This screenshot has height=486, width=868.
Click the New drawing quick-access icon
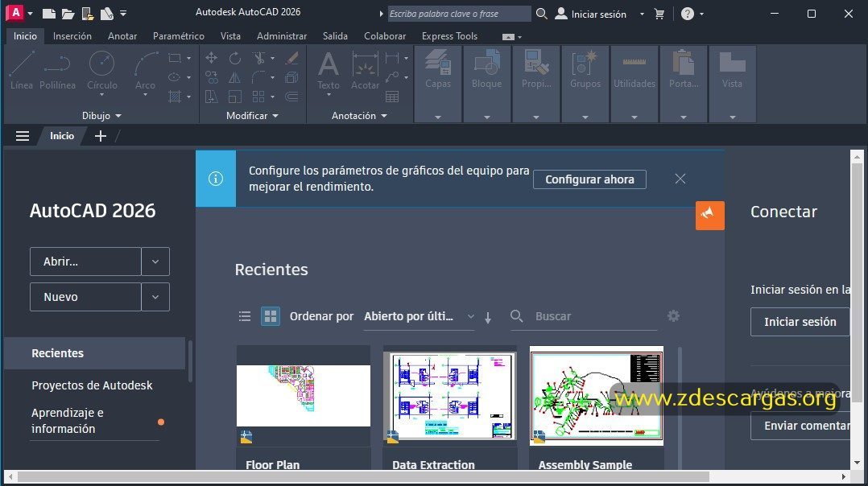point(48,13)
